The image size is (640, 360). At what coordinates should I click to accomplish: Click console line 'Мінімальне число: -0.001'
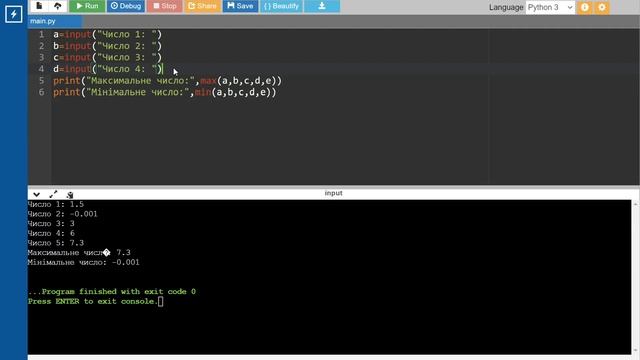point(83,262)
